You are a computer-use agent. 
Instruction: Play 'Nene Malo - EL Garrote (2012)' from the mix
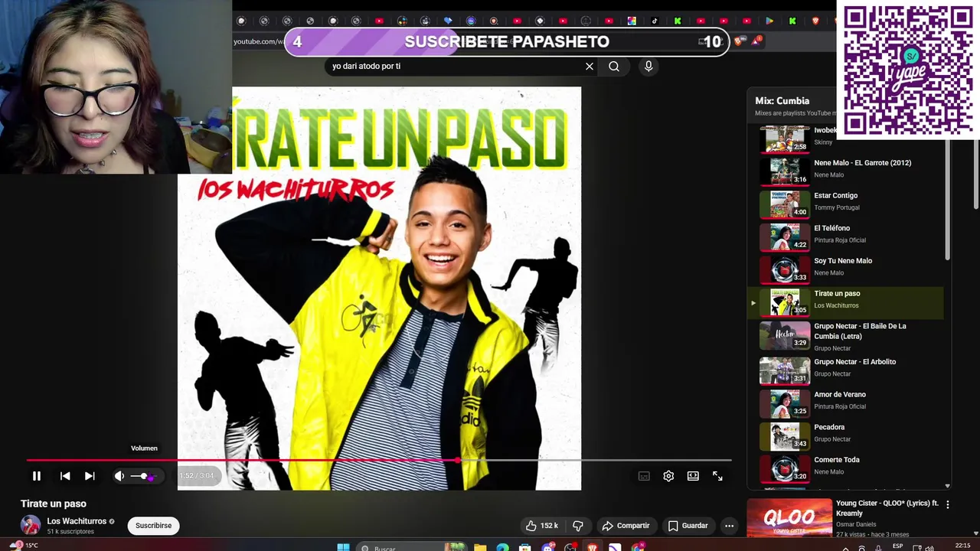[845, 171]
